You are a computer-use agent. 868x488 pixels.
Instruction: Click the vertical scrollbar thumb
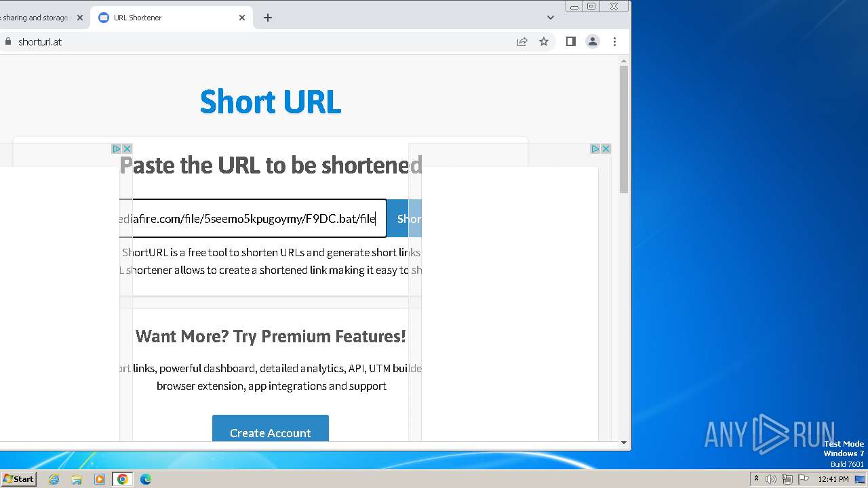pos(624,129)
